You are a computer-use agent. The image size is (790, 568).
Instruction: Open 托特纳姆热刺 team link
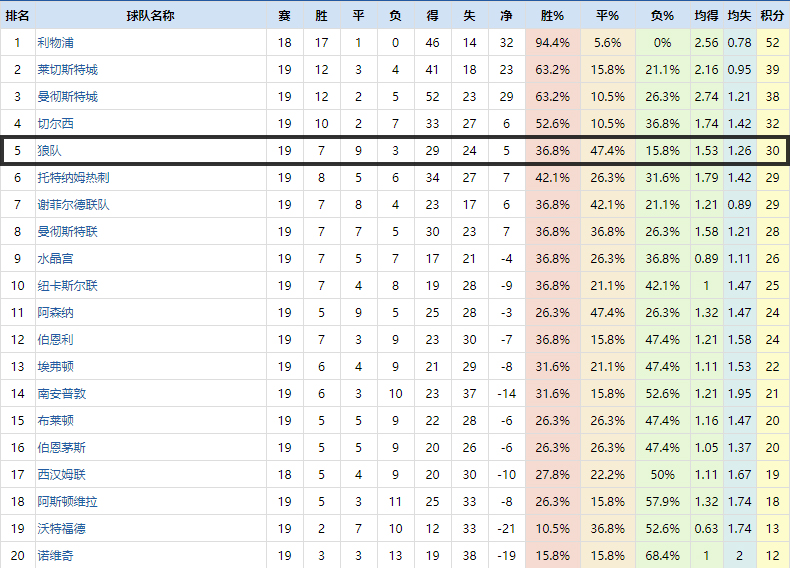click(x=73, y=178)
